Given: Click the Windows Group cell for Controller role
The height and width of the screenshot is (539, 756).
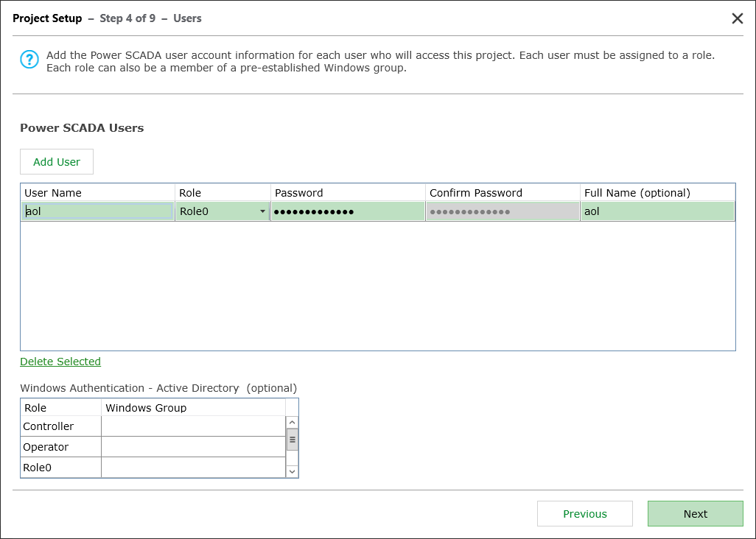Looking at the screenshot, I should [192, 426].
